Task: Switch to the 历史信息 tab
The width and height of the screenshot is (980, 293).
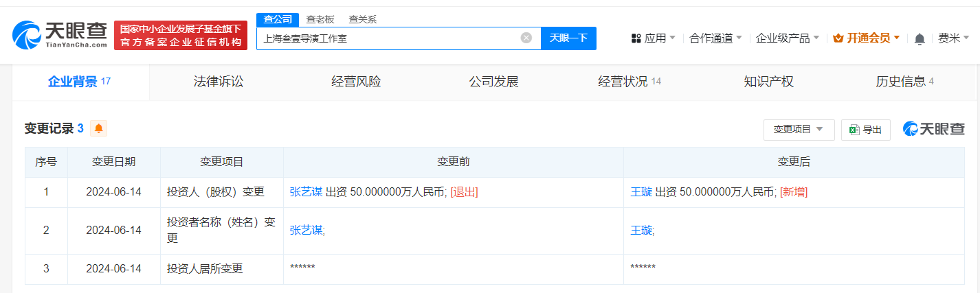Action: click(904, 82)
